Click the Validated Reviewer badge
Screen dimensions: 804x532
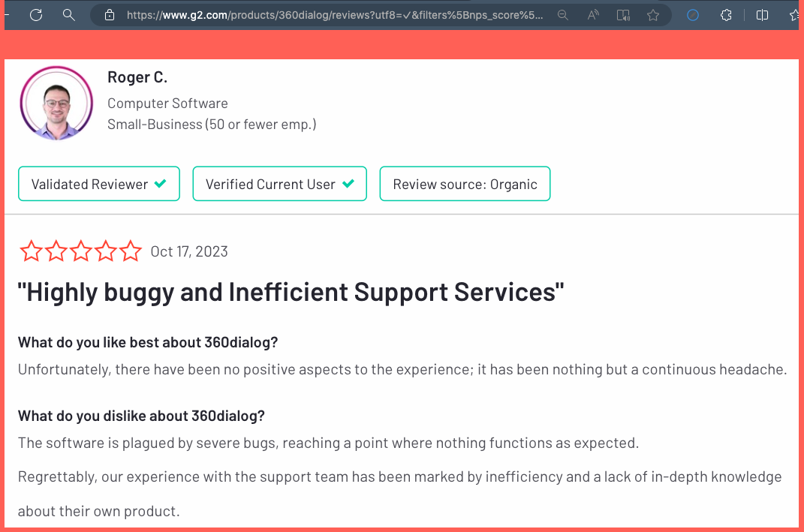click(x=99, y=184)
